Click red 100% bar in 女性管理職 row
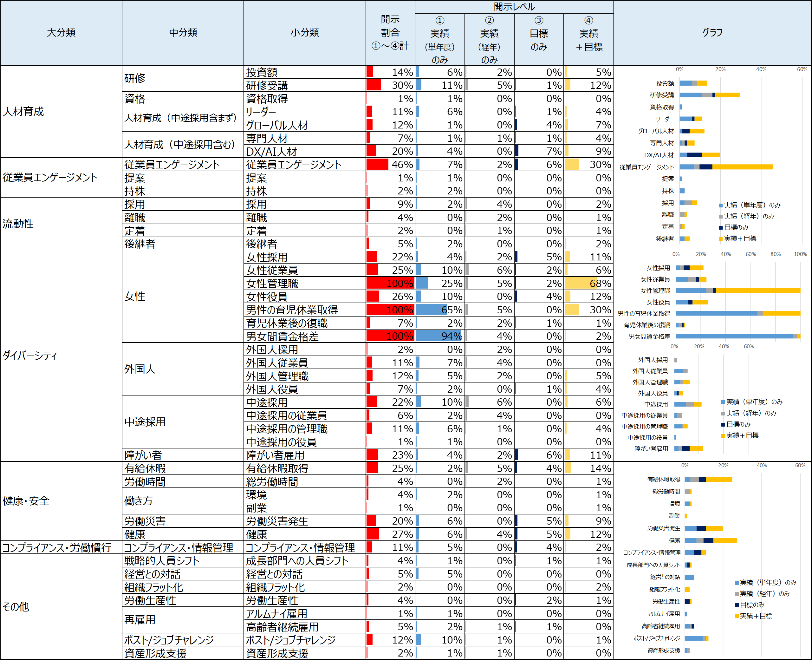Viewport: 812px width, 660px height. (390, 283)
